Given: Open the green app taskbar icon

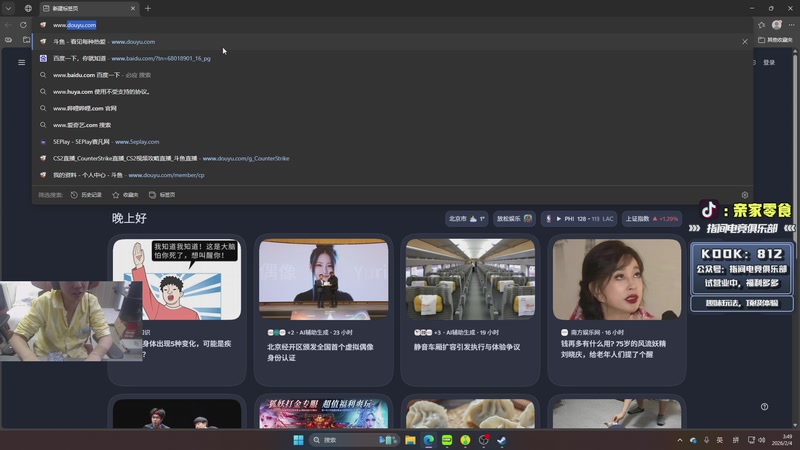Looking at the screenshot, I should click(447, 440).
